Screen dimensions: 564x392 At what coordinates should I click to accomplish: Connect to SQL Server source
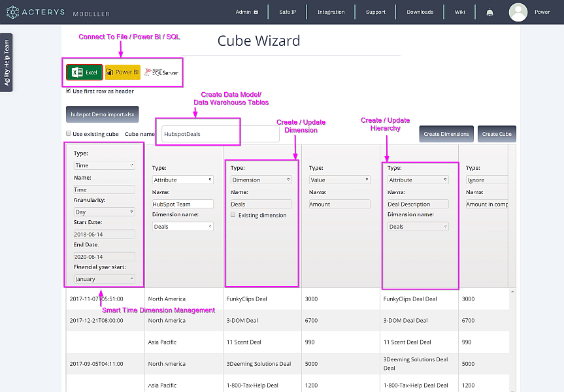point(161,73)
